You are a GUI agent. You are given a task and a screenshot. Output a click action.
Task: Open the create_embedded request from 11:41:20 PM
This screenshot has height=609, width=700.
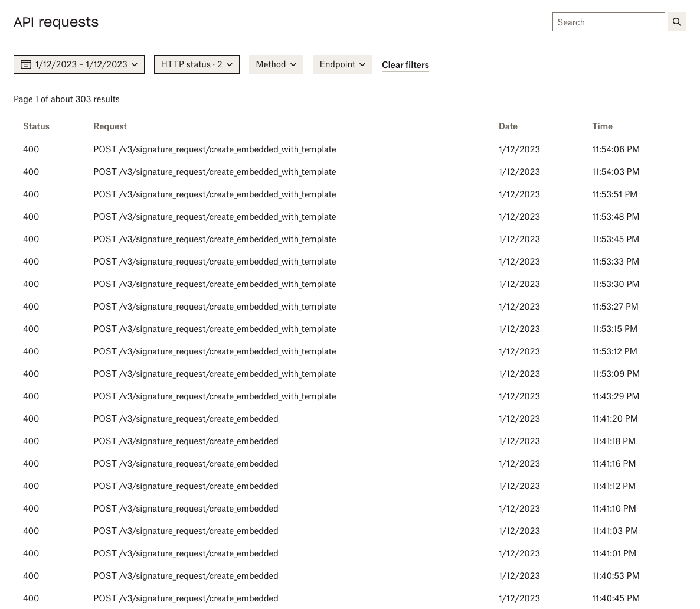pyautogui.click(x=185, y=419)
